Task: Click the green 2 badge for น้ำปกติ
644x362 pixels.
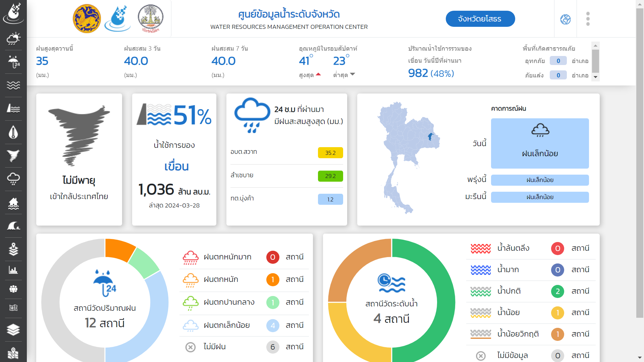Action: (x=557, y=291)
